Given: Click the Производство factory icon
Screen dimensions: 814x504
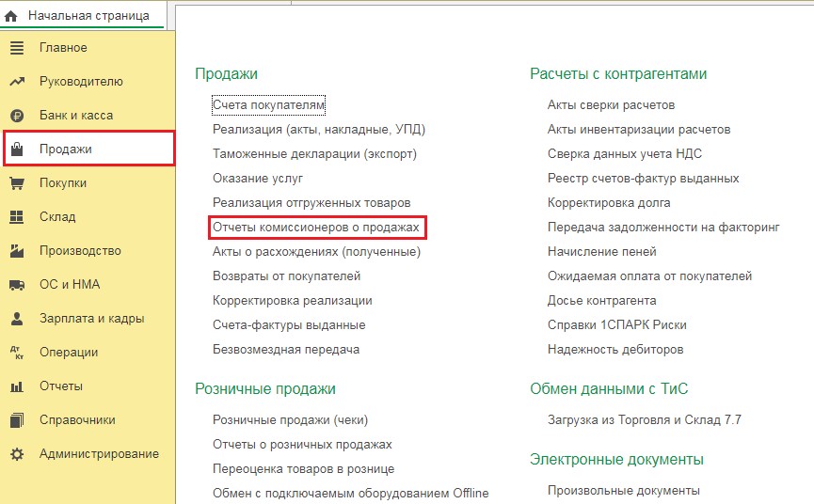Looking at the screenshot, I should point(17,251).
